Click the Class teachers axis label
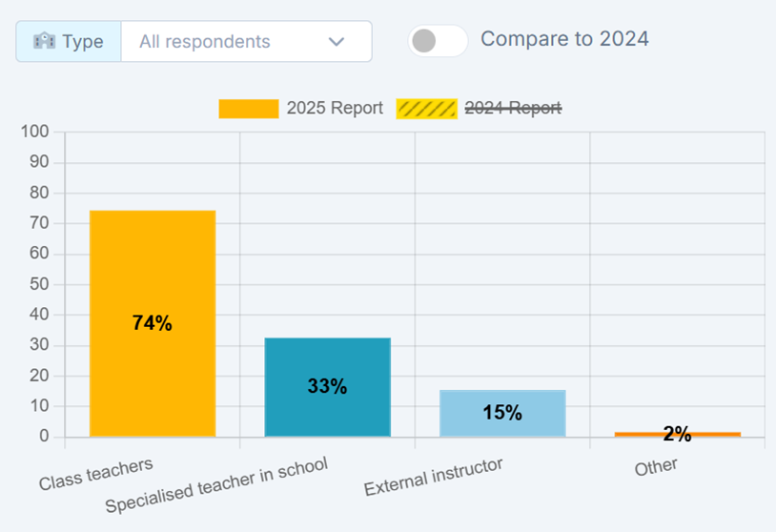776x532 pixels. point(96,474)
